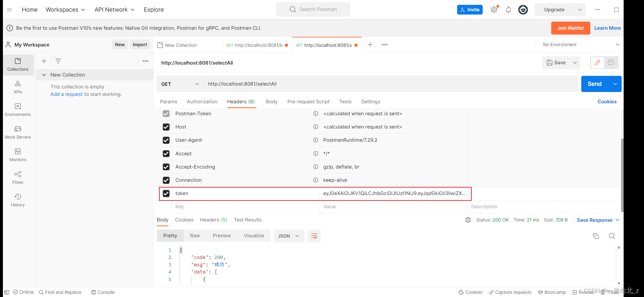Toggle line wrap in response
Viewport: 644px width, 297px height.
pyautogui.click(x=314, y=236)
